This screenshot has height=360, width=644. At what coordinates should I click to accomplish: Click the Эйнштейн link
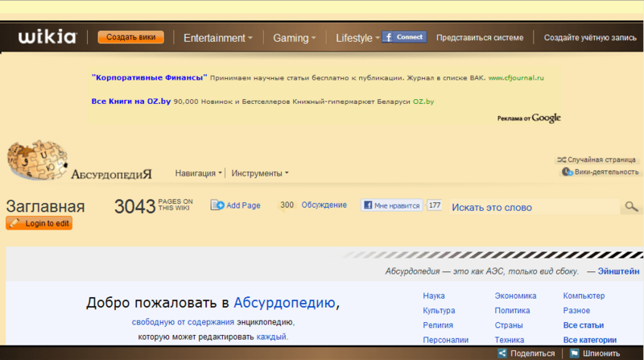618,271
